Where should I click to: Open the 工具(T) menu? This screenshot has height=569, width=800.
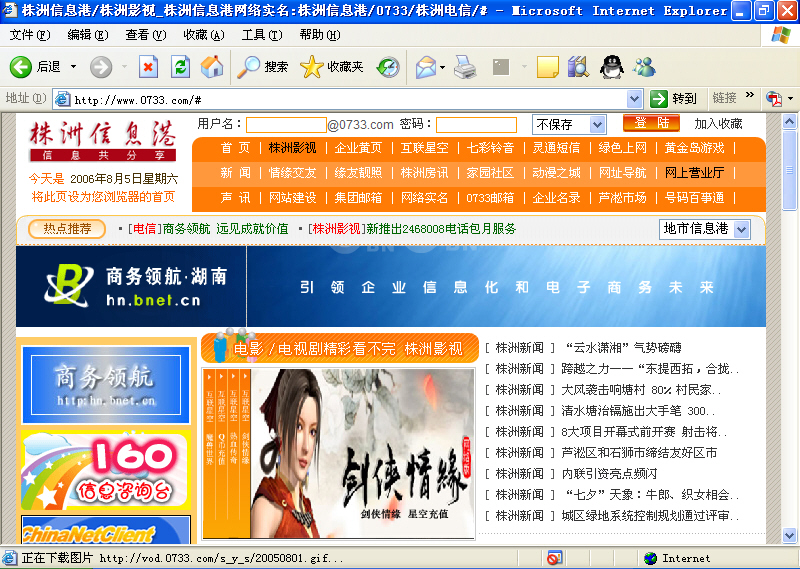(x=262, y=35)
